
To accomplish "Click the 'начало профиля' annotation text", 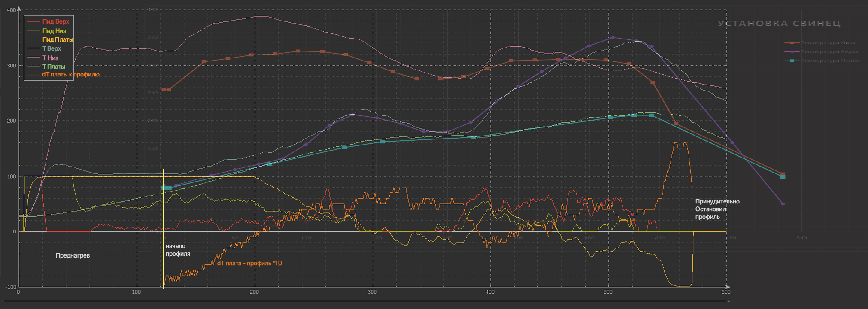I will point(178,250).
